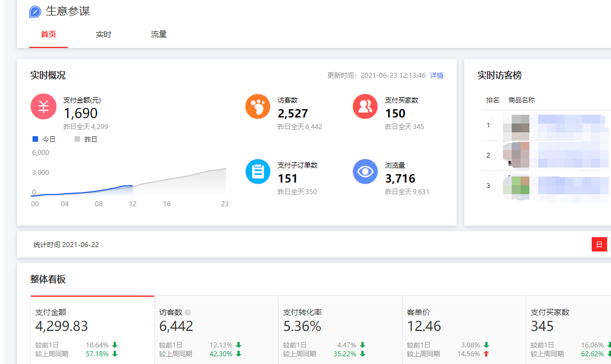The width and height of the screenshot is (611, 364).
Task: Click the 更新时间 timestamp text
Action: tap(377, 76)
